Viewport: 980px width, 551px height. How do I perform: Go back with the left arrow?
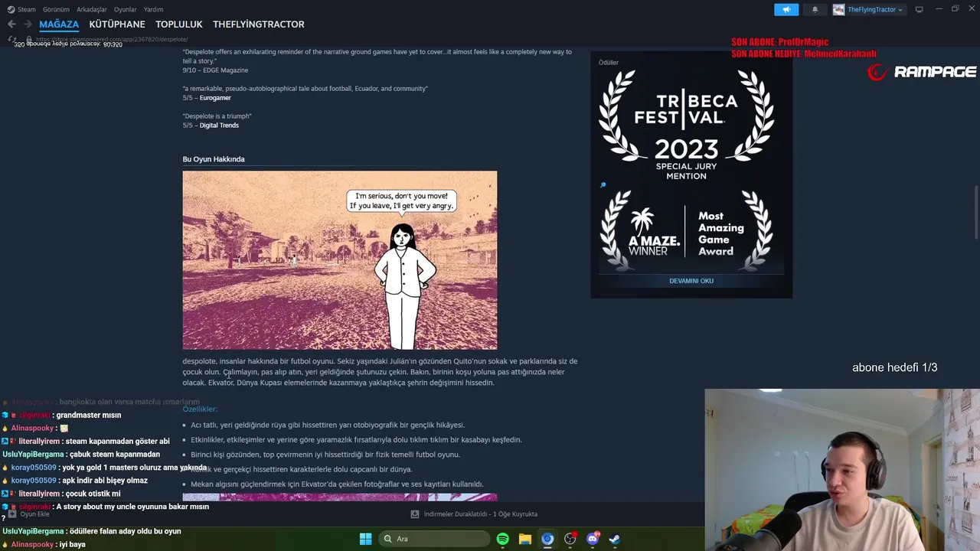tap(11, 24)
